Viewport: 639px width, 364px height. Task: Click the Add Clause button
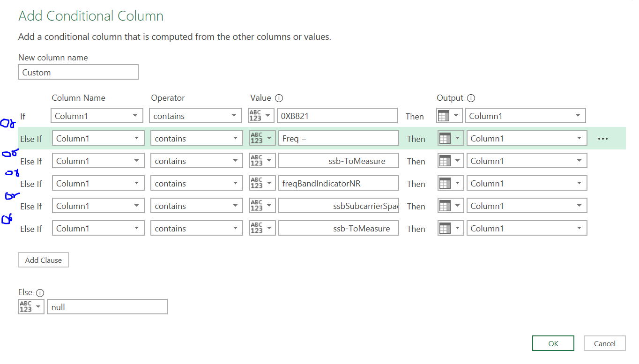tap(44, 260)
